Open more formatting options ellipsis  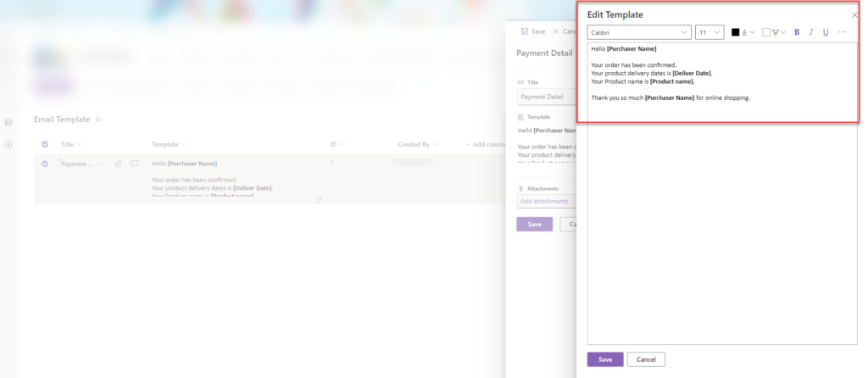tap(842, 32)
